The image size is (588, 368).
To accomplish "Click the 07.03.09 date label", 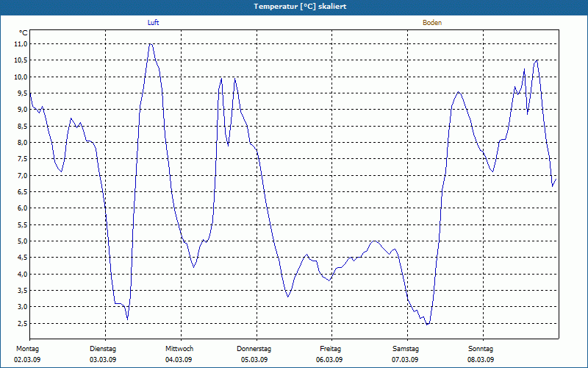I will click(x=405, y=360).
